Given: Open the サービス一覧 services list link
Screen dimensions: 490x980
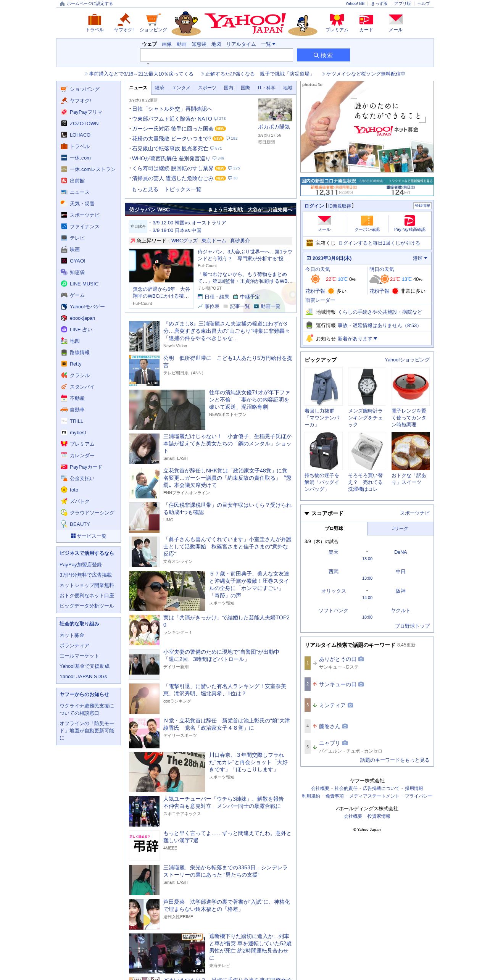Looking at the screenshot, I should (x=89, y=536).
